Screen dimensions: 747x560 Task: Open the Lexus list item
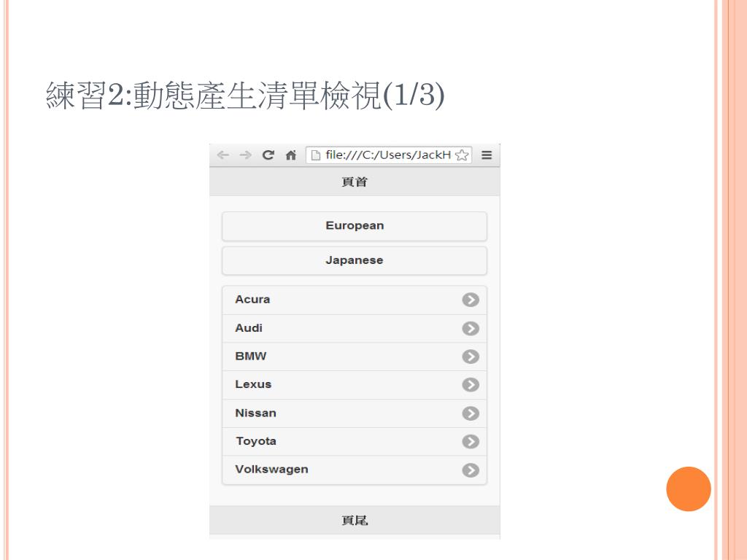355,385
